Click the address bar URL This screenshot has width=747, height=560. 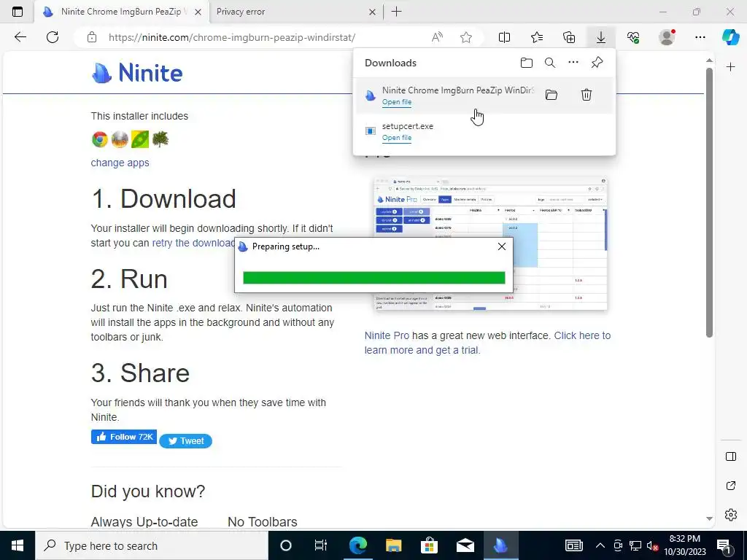231,37
